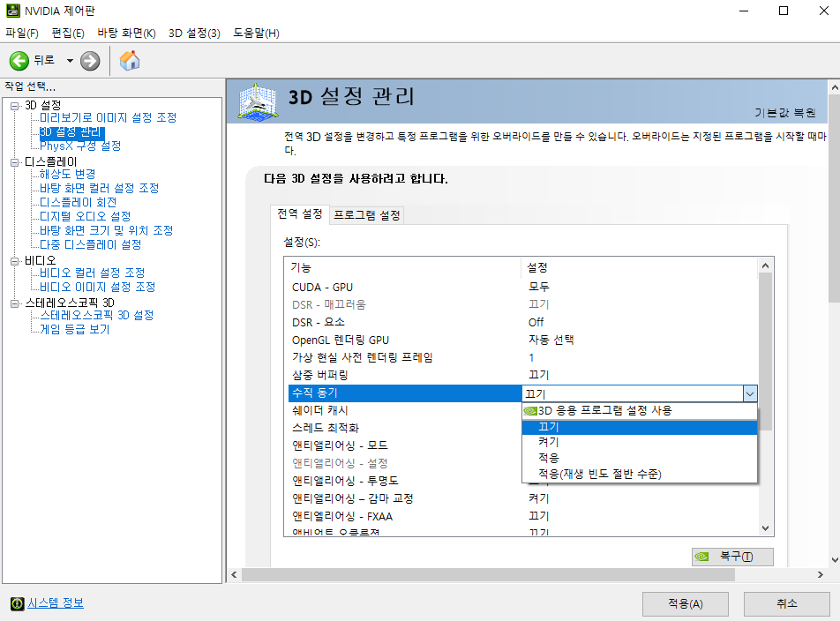Select 앤티앨리어싱 - FXAA setting row

[522, 516]
